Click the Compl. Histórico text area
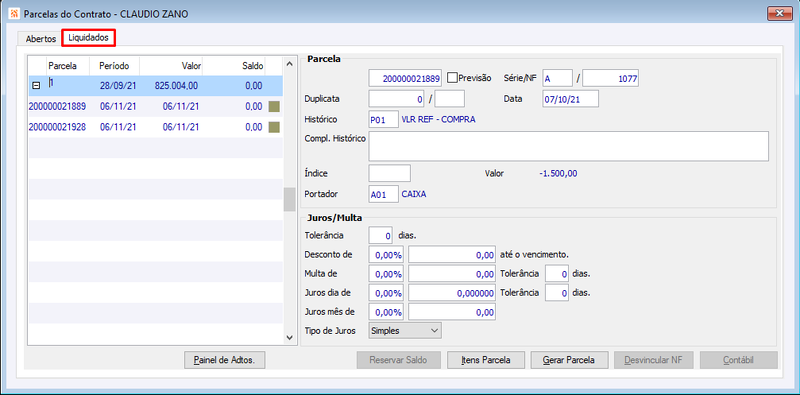This screenshot has width=800, height=395. (568, 146)
